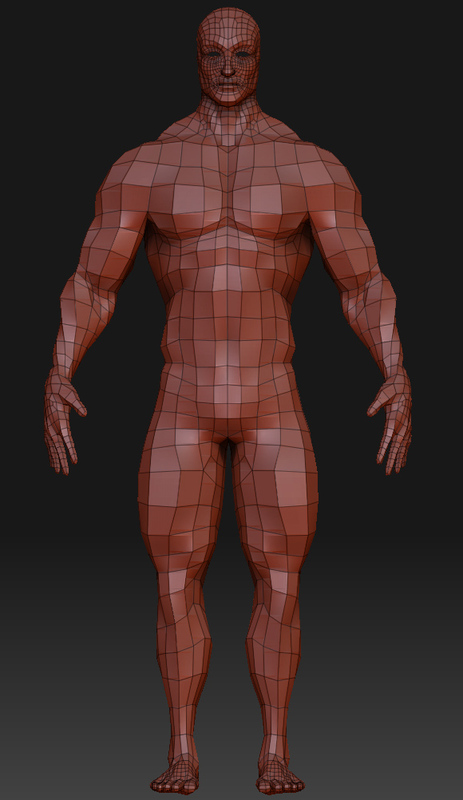Image resolution: width=463 pixels, height=800 pixels.
Task: Select the neck of the figure
Action: click(228, 116)
